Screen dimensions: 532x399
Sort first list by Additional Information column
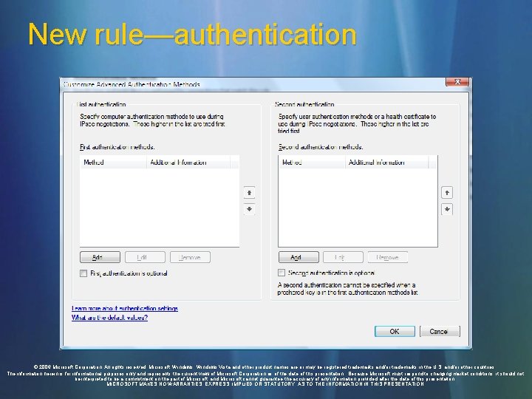tap(188, 162)
